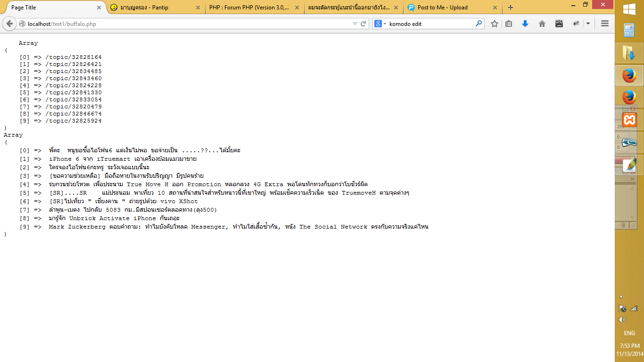The height and width of the screenshot is (362, 644).
Task: Open the Firefox hamburger menu
Action: point(605,24)
